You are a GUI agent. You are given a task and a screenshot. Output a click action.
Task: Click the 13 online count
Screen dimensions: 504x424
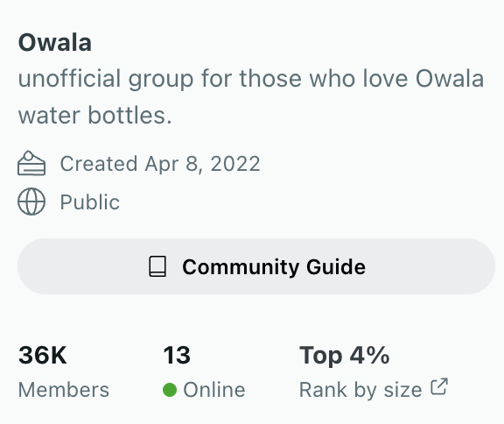point(177,355)
